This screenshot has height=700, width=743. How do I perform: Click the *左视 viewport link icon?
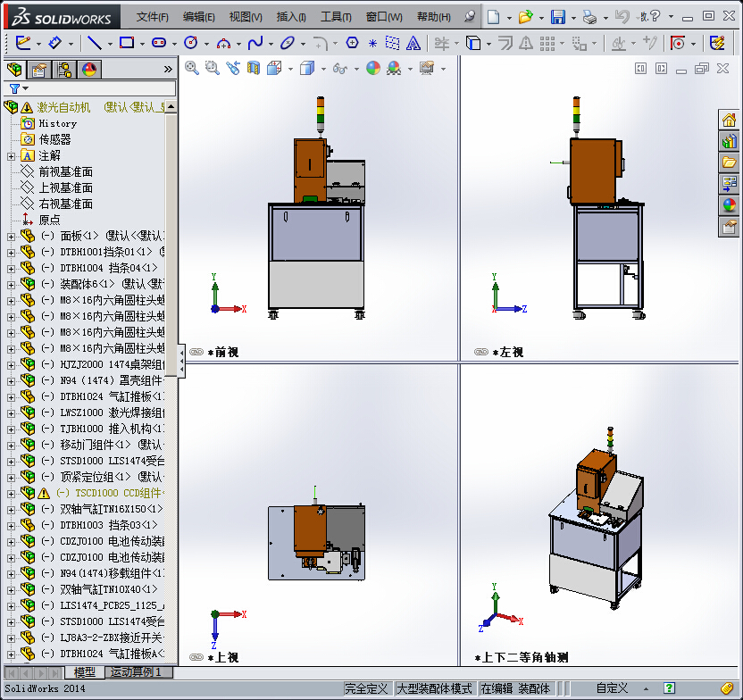(481, 352)
